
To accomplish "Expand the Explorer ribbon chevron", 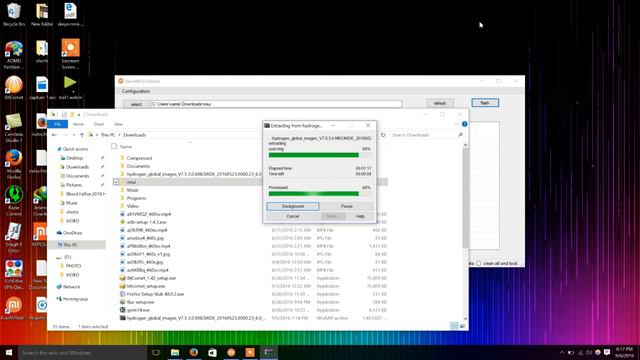I will pos(456,124).
